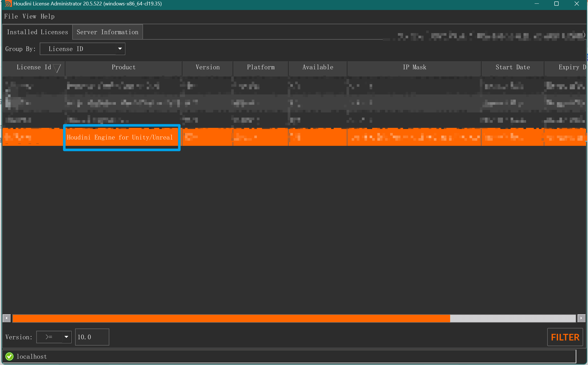The height and width of the screenshot is (365, 588).
Task: Open the Help menu
Action: pos(47,16)
